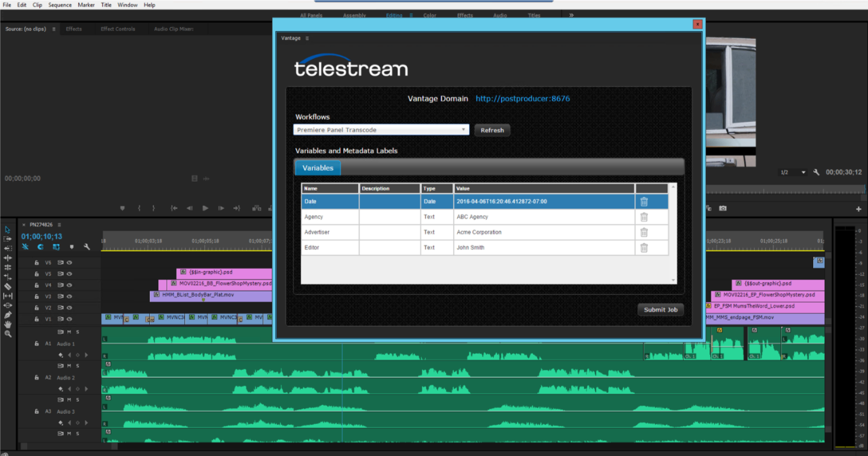Toggle lock on track V3
The width and height of the screenshot is (868, 456).
coord(37,296)
